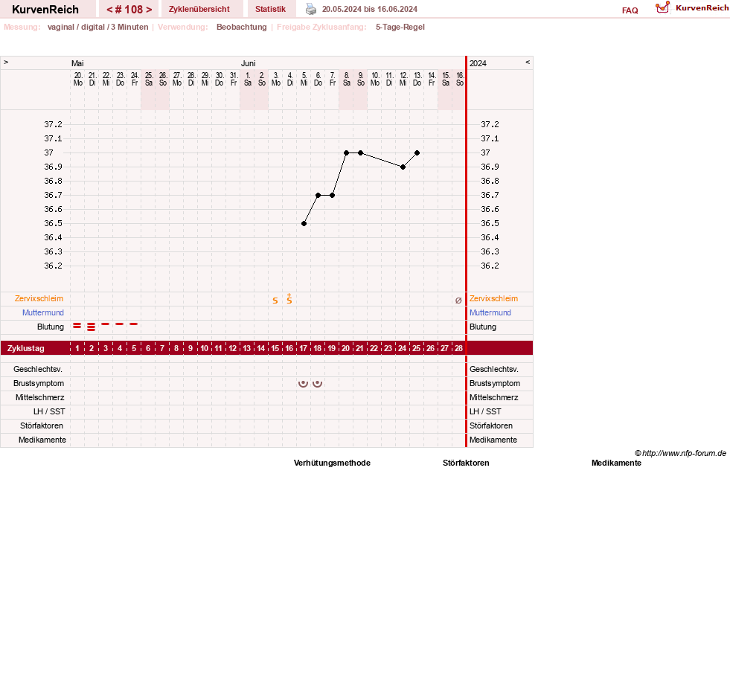This screenshot has width=730, height=700.
Task: Click the 36.7 temperature point on 7 June
Action: pyautogui.click(x=332, y=196)
